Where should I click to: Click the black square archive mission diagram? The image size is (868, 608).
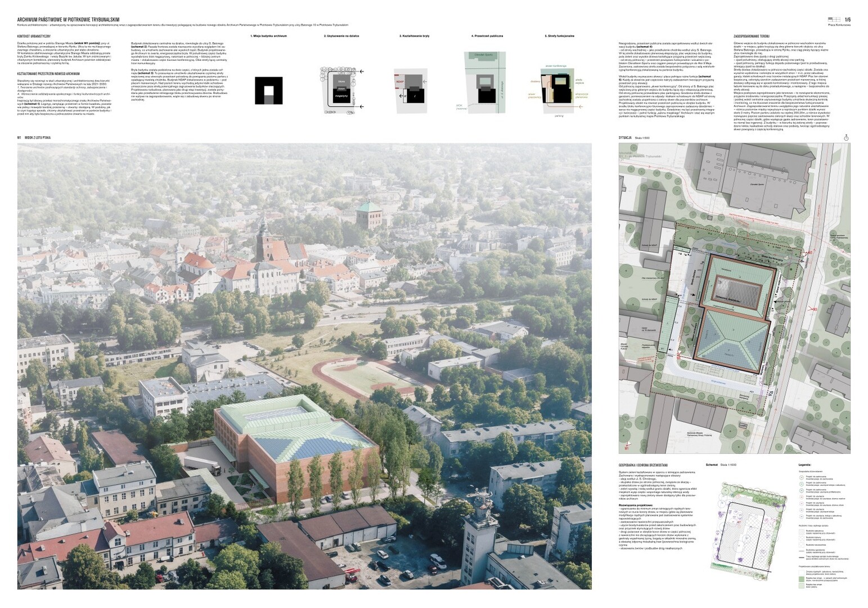tap(268, 90)
